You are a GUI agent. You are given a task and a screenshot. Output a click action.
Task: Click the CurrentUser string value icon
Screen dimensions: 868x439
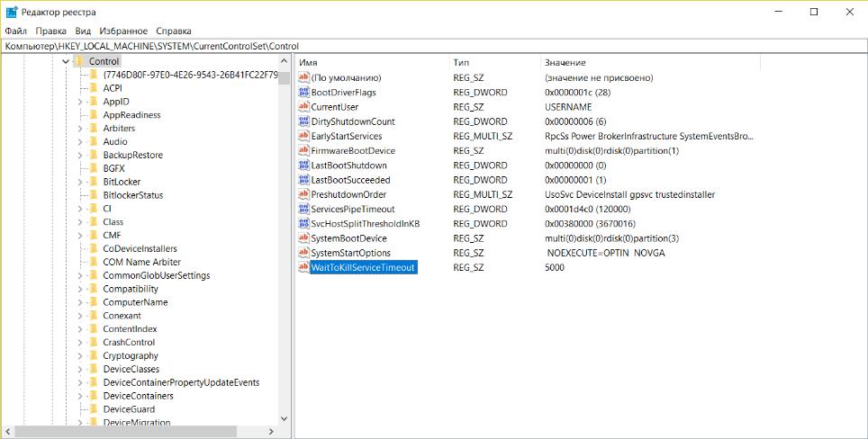point(303,107)
